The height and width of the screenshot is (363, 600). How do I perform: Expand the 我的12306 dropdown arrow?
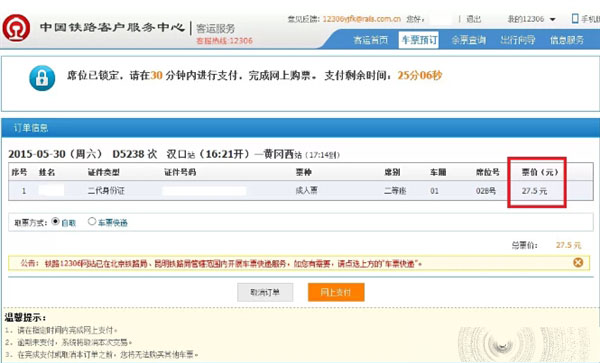click(552, 19)
